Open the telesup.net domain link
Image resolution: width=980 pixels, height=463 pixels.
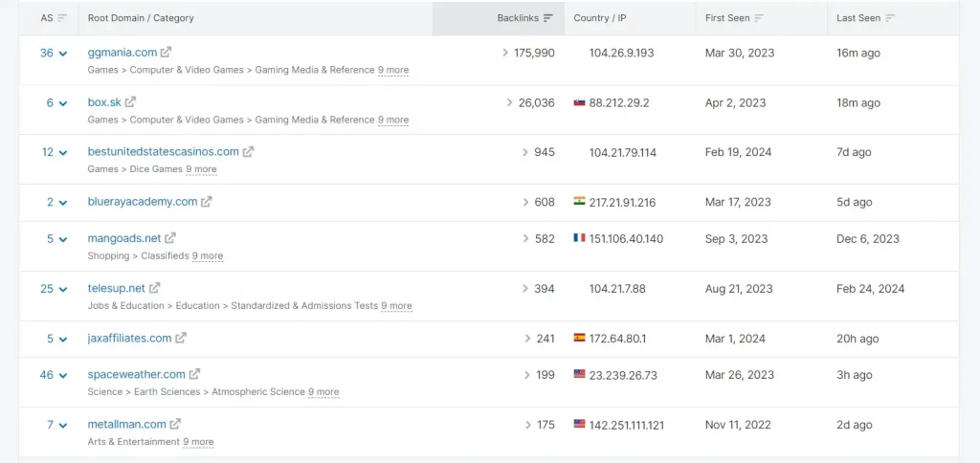pyautogui.click(x=116, y=289)
